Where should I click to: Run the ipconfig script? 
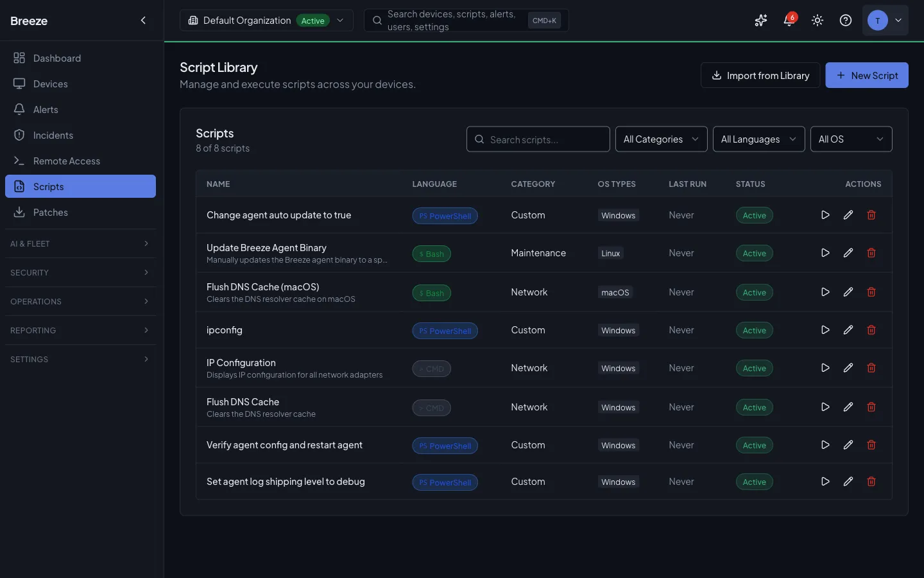click(825, 329)
